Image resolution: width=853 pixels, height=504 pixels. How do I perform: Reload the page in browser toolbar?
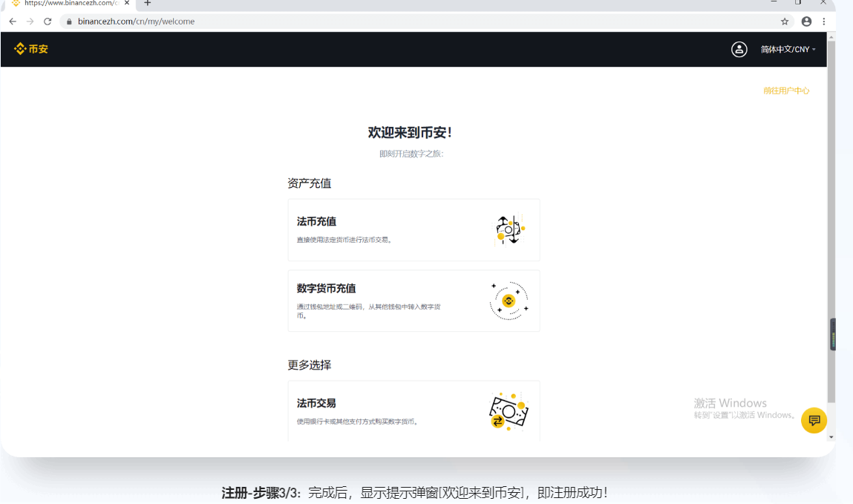(48, 22)
